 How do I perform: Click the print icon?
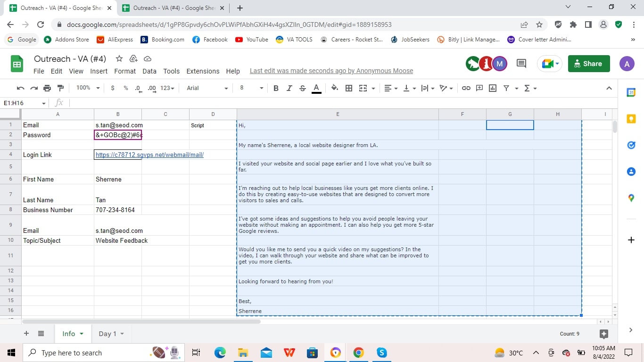point(47,88)
